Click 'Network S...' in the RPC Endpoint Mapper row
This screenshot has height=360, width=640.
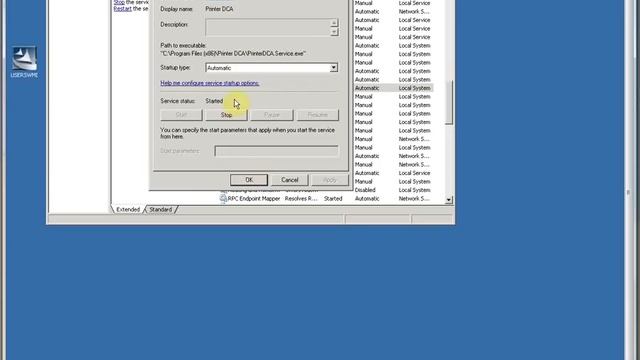click(x=414, y=198)
